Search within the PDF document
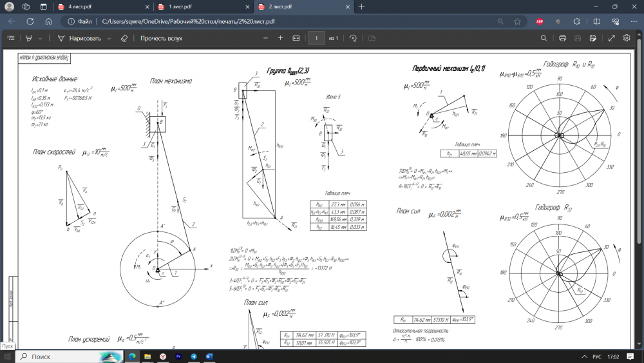This screenshot has width=644, height=363. [544, 38]
